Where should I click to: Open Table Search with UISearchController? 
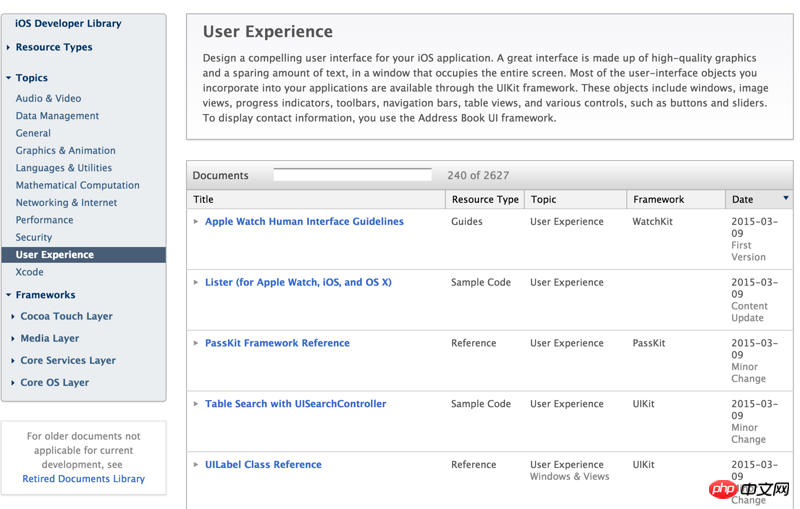pos(295,404)
